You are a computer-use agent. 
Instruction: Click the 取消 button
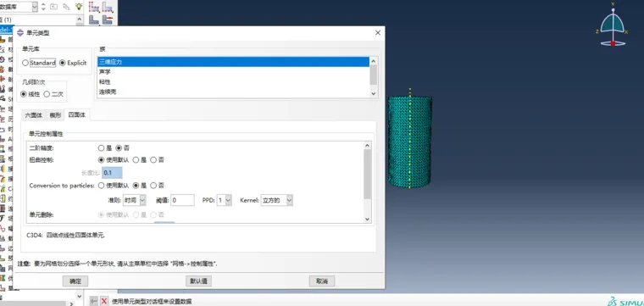coord(322,281)
